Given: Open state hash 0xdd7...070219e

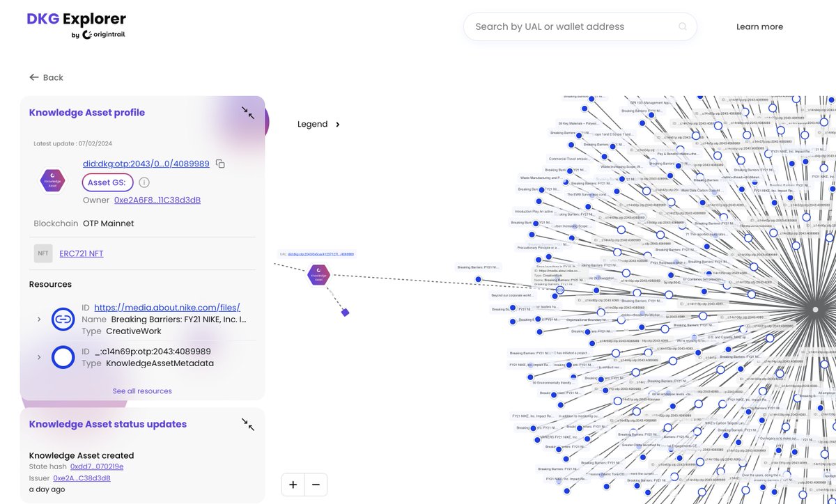Looking at the screenshot, I should point(97,466).
